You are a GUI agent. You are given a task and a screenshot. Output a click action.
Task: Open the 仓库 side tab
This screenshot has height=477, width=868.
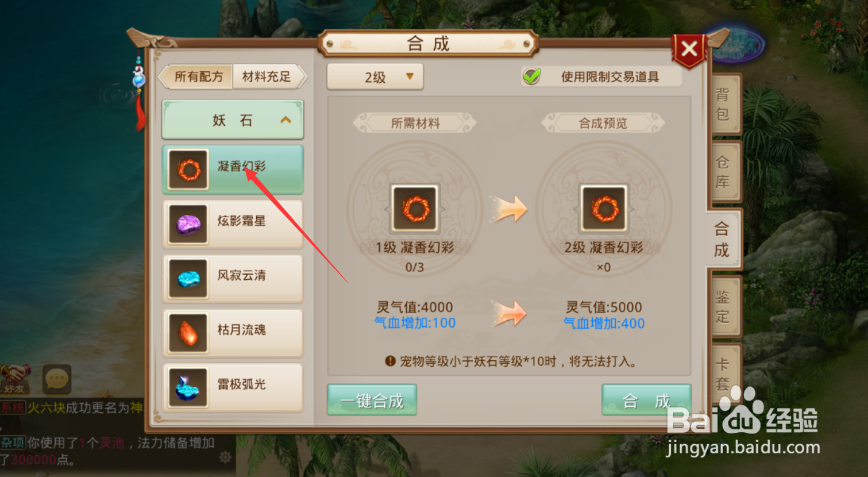(x=723, y=172)
